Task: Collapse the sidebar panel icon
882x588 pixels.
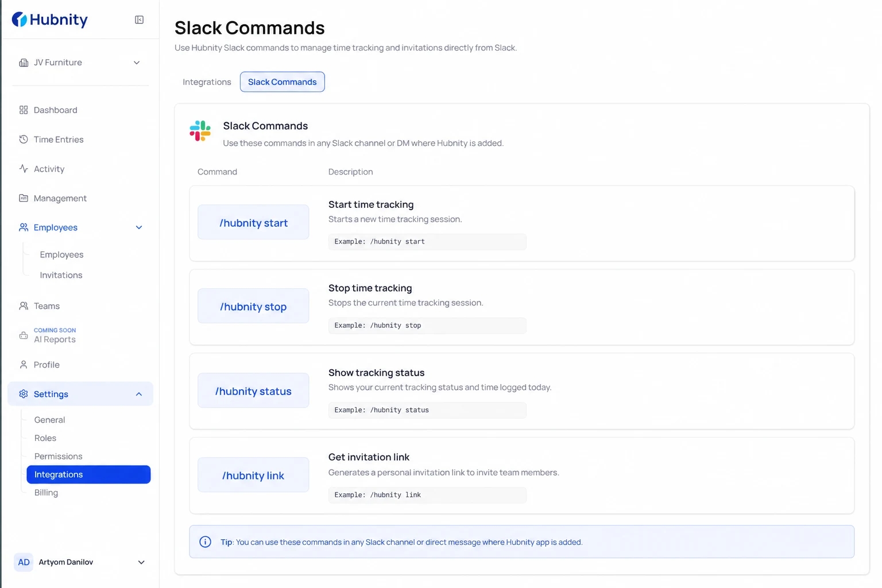Action: (x=139, y=20)
